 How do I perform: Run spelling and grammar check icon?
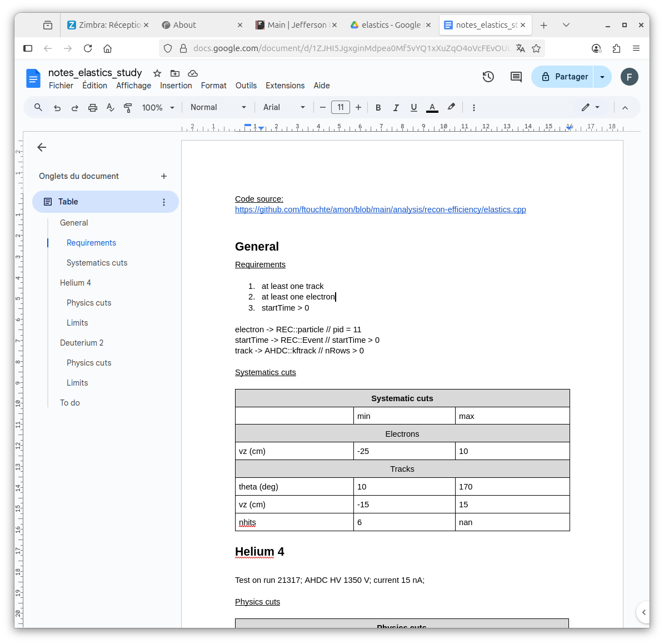pyautogui.click(x=110, y=108)
